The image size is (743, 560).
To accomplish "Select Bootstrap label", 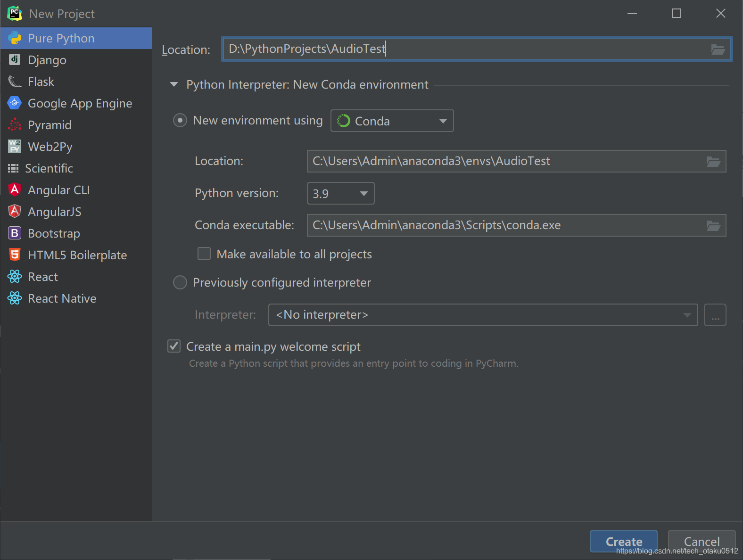I will point(54,234).
